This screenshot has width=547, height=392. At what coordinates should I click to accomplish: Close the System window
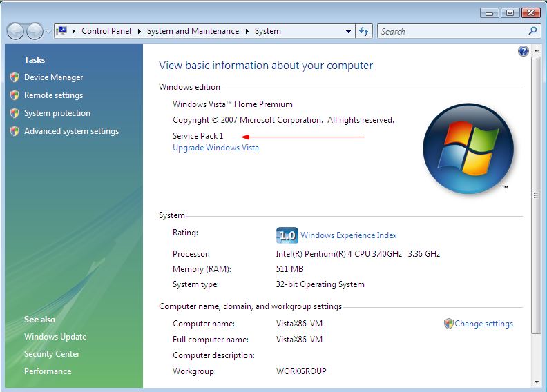point(530,13)
